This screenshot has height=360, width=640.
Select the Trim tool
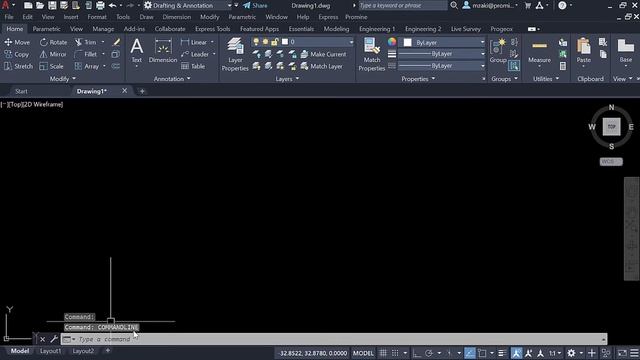pos(86,42)
